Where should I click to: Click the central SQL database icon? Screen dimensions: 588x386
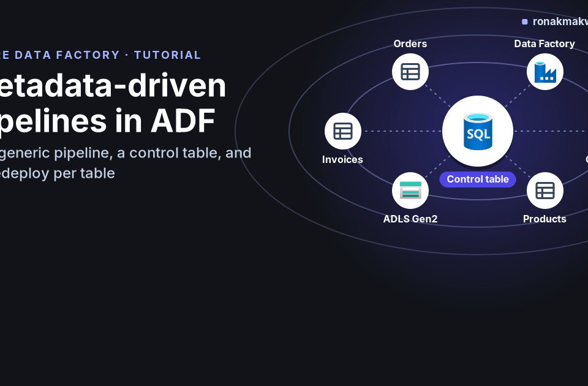[478, 131]
